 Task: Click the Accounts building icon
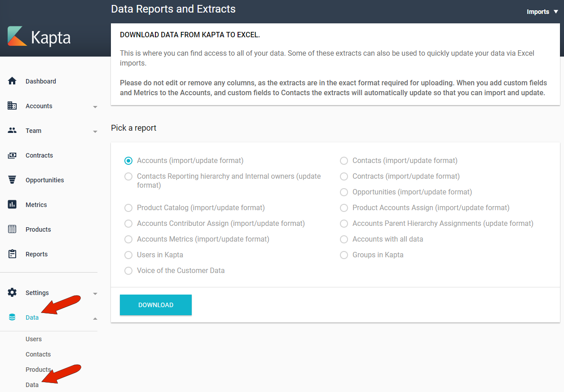tap(12, 106)
